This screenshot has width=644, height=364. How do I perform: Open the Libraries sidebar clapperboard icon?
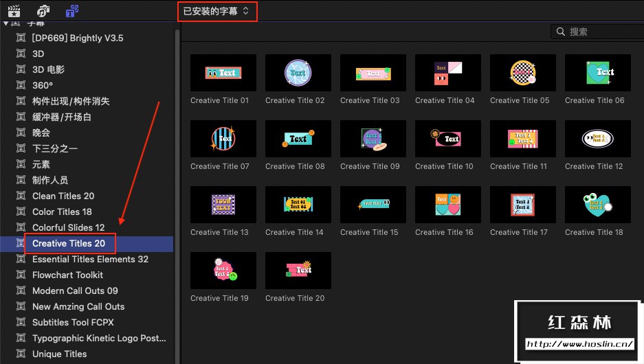coord(14,11)
